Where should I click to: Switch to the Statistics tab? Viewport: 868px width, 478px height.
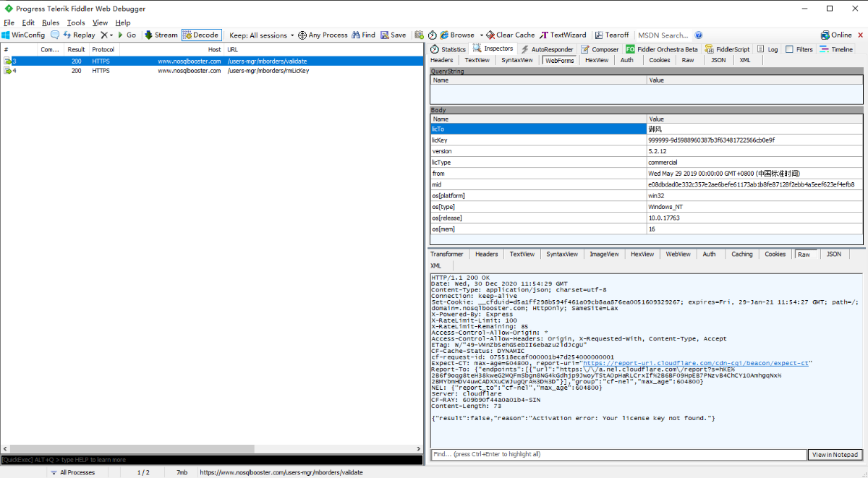click(x=448, y=49)
